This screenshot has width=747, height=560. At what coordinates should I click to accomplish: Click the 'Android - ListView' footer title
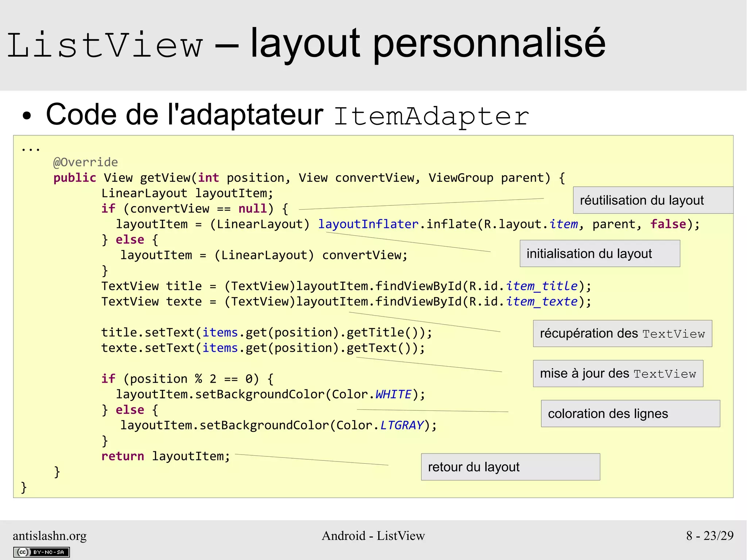coord(373,536)
